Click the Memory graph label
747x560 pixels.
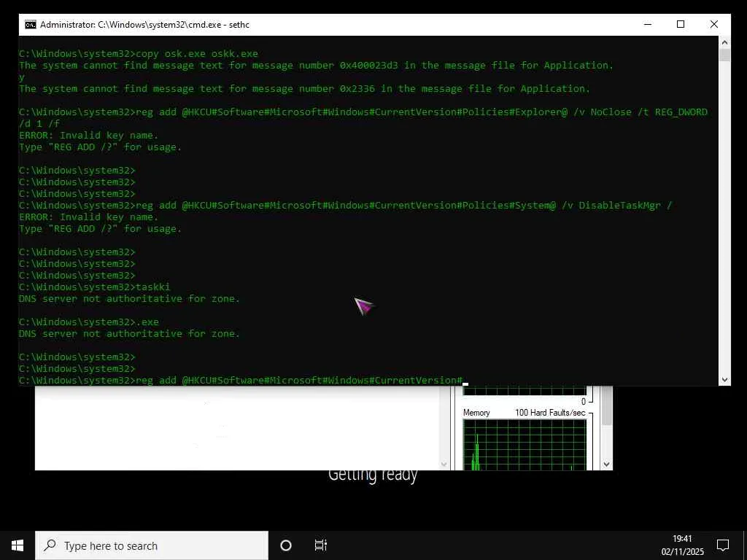[x=476, y=413]
